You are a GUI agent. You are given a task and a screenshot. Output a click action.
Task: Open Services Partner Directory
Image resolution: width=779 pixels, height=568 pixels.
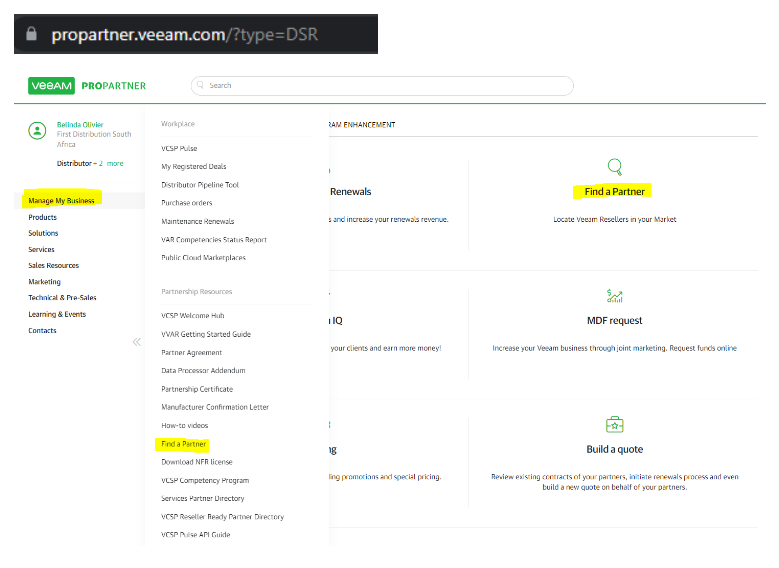coord(203,498)
